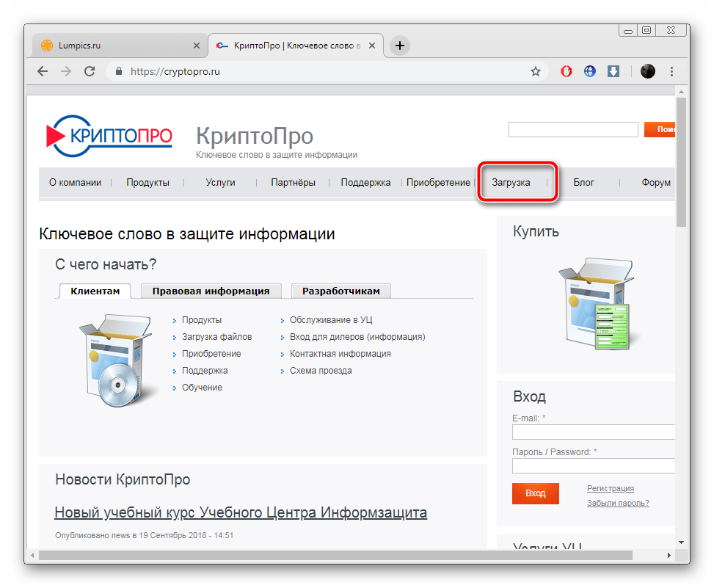
Task: Open the user profile avatar
Action: pyautogui.click(x=647, y=71)
